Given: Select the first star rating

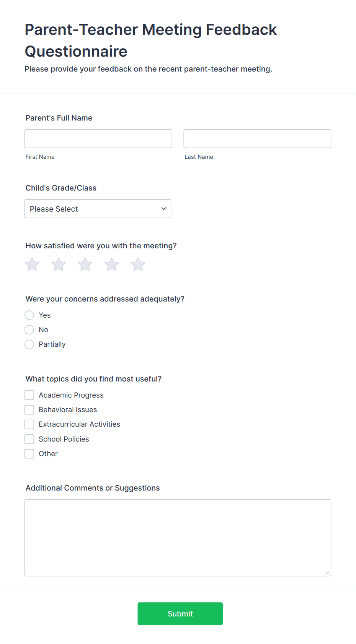Looking at the screenshot, I should 32,264.
